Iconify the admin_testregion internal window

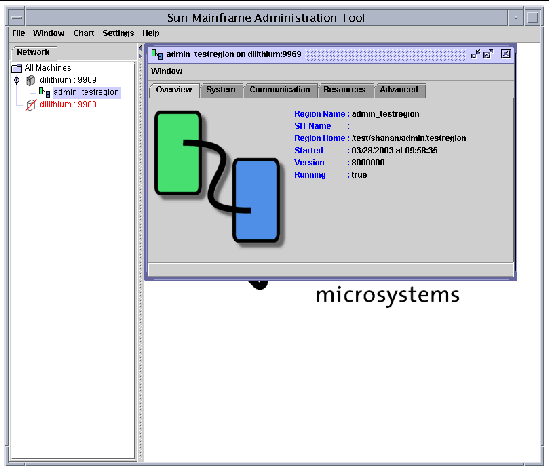coord(475,54)
